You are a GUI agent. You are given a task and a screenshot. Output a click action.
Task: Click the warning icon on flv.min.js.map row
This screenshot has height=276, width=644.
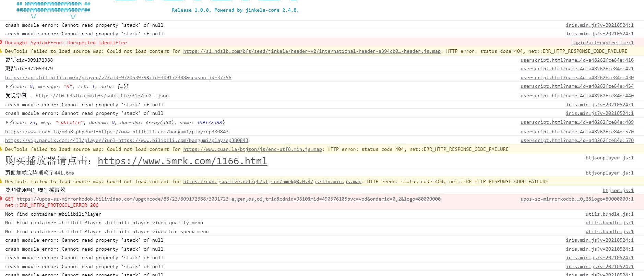(1, 181)
